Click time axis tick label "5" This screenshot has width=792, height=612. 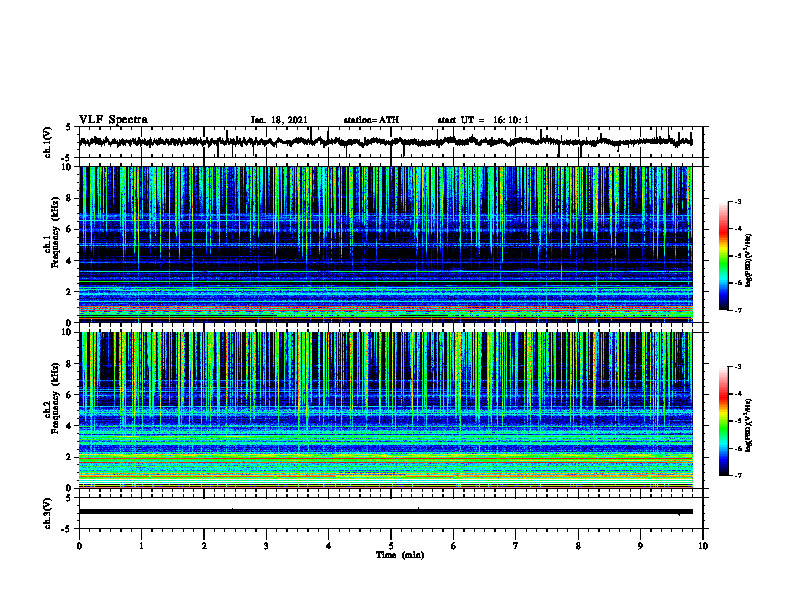[391, 546]
